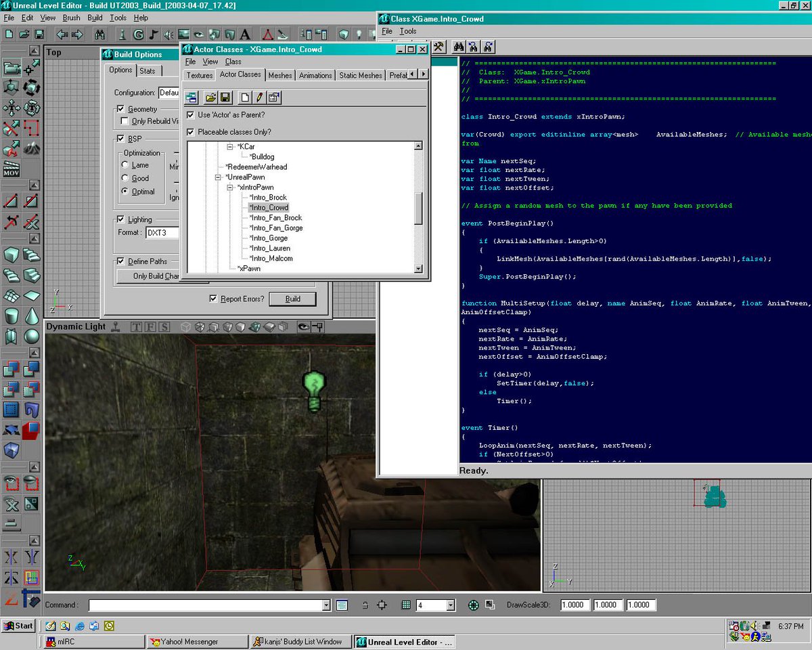Click the New map icon in the main toolbar
Image resolution: width=812 pixels, height=650 pixels.
(x=9, y=34)
